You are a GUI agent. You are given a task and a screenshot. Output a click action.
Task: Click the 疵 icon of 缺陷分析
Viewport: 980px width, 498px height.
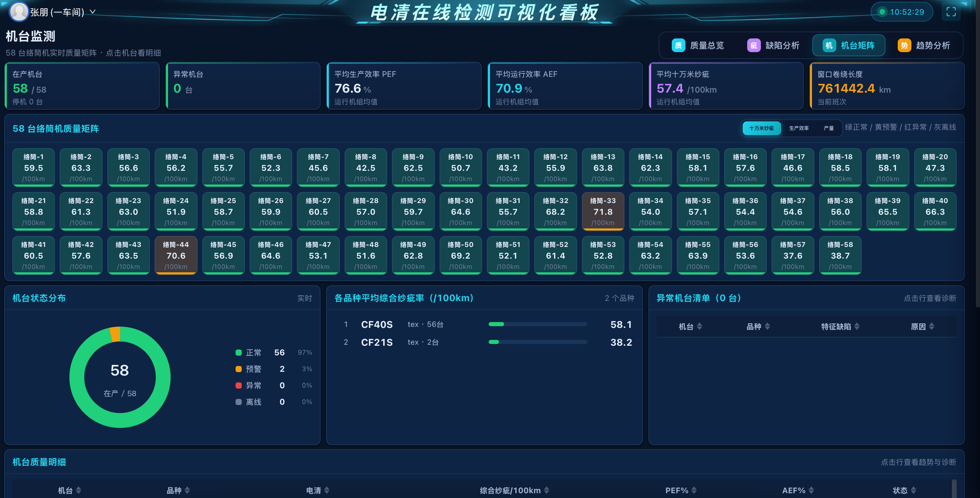[753, 45]
